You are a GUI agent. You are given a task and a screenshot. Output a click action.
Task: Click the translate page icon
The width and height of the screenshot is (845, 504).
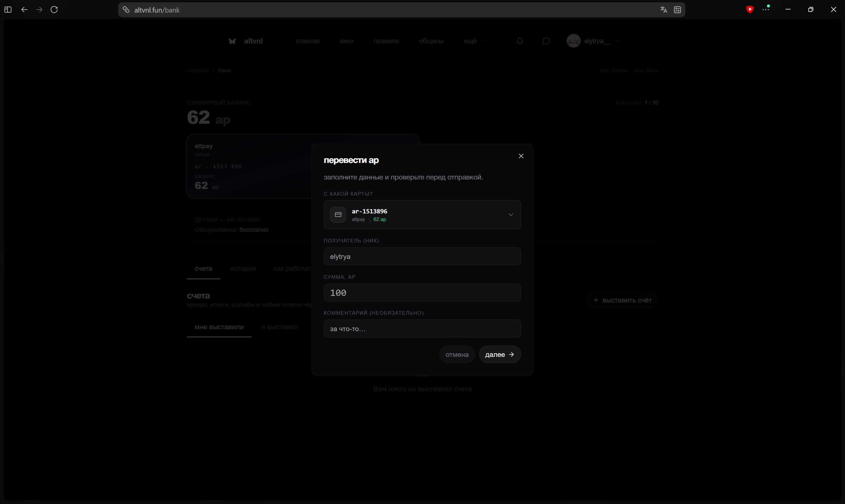[663, 10]
